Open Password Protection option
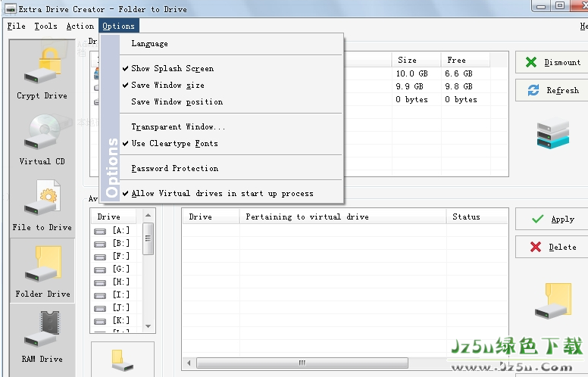Viewport: 588px width, 377px height. [231, 169]
